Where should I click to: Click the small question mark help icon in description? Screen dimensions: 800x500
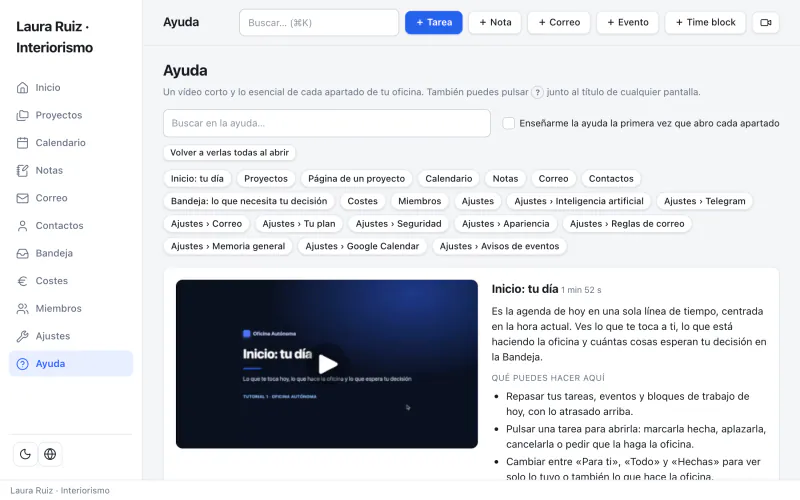[x=537, y=92]
